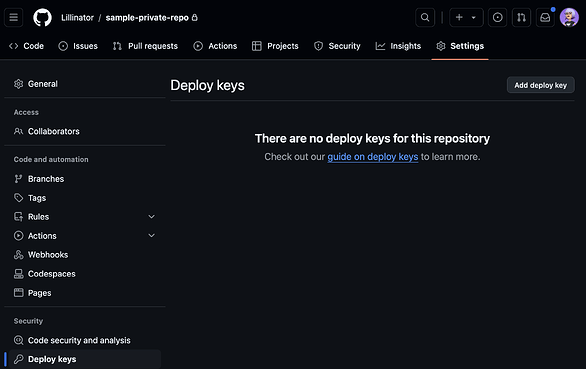Open the user avatar menu
Viewport: 586px width, 369px height.
(x=569, y=18)
